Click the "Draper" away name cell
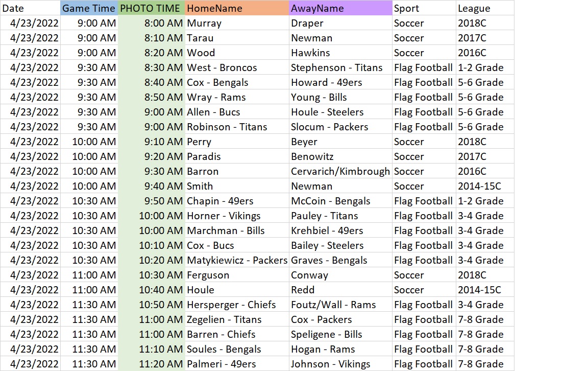588x371 pixels. click(x=340, y=23)
